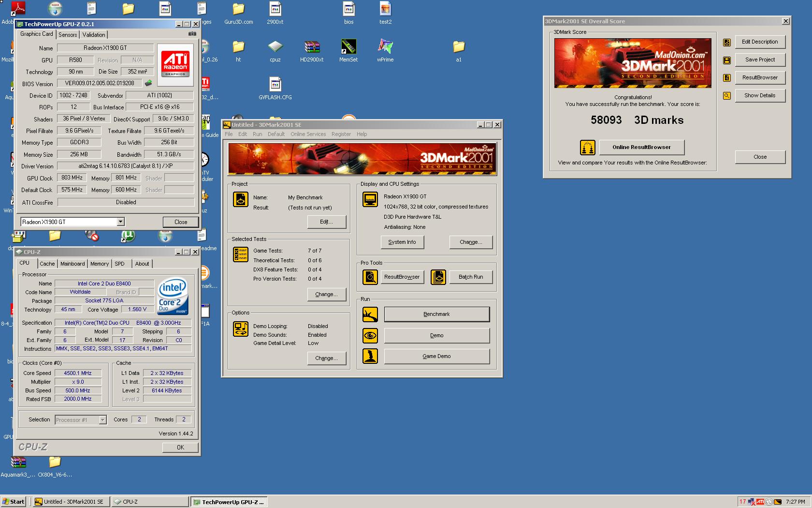
Task: Click the Save Project floppy icon
Action: click(x=727, y=60)
